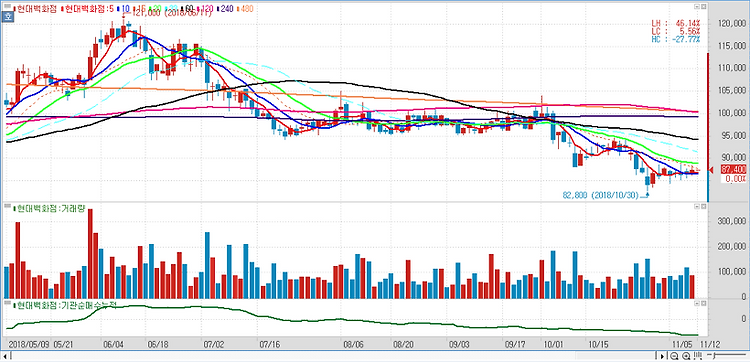Click the bar spacing icon next to the zoom buttons
The width and height of the screenshot is (750, 362).
click(698, 356)
